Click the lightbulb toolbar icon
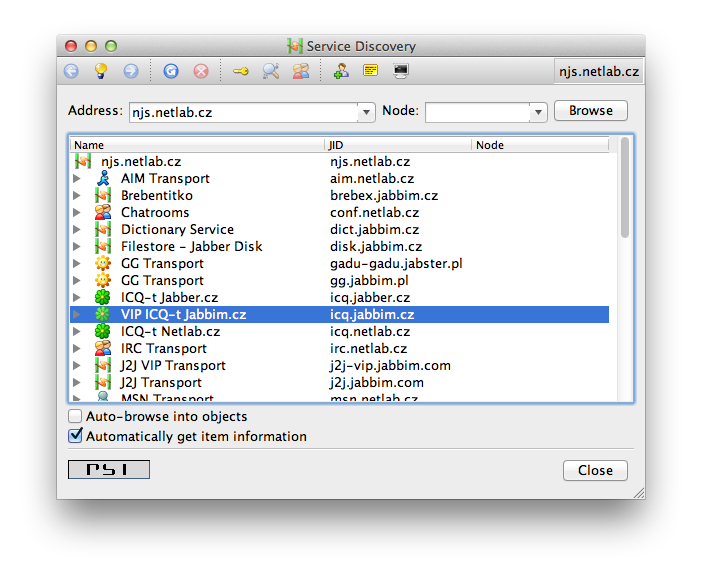 point(101,71)
